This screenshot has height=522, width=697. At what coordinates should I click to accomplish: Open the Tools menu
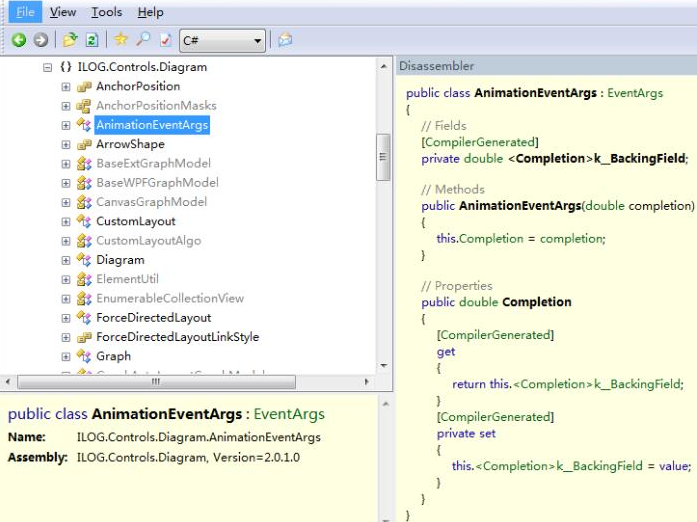(106, 12)
